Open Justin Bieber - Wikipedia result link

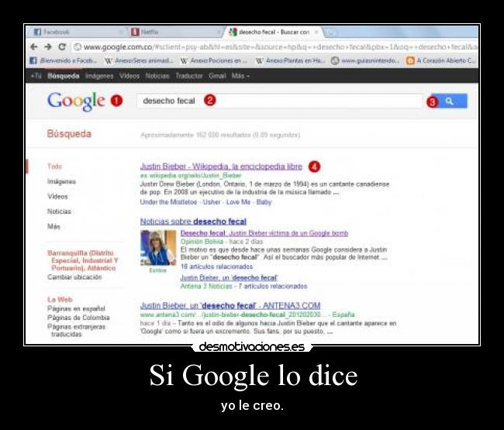click(x=221, y=167)
